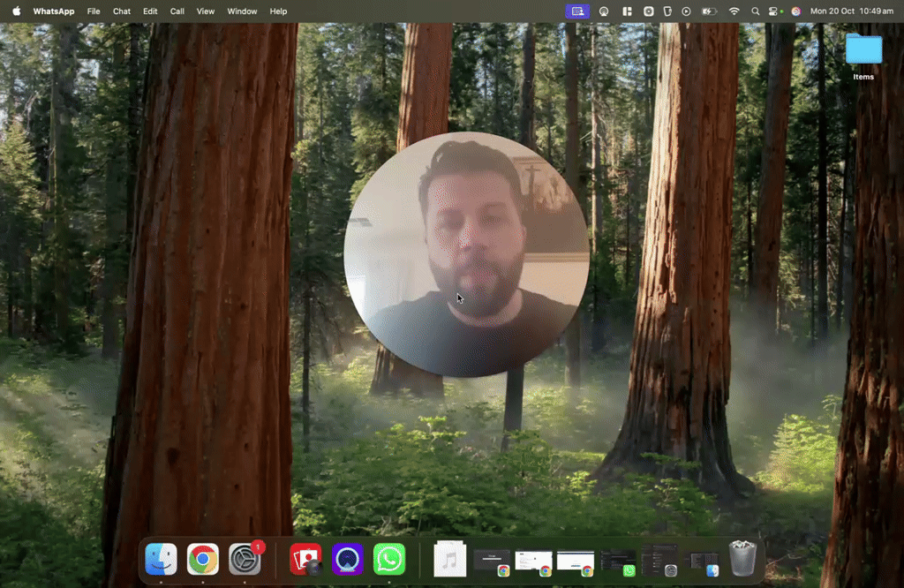The width and height of the screenshot is (904, 588).
Task: Open WhatsApp from the Dock
Action: point(389,559)
